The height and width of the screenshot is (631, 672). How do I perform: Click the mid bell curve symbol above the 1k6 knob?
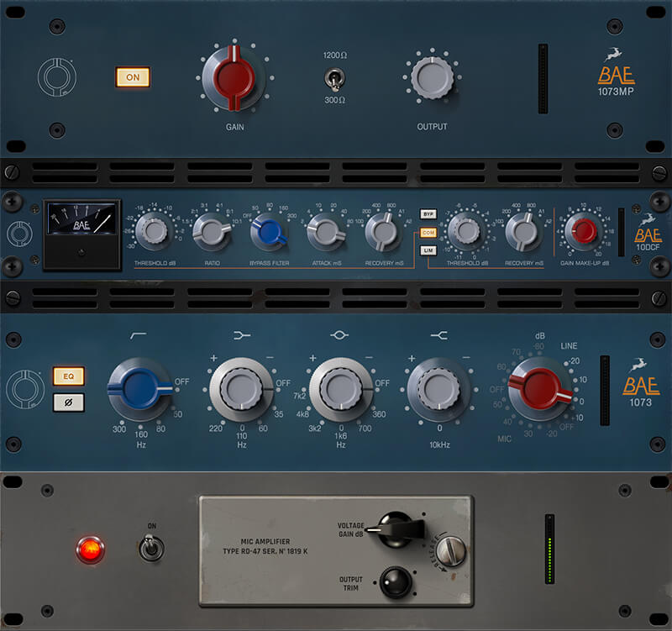(339, 334)
